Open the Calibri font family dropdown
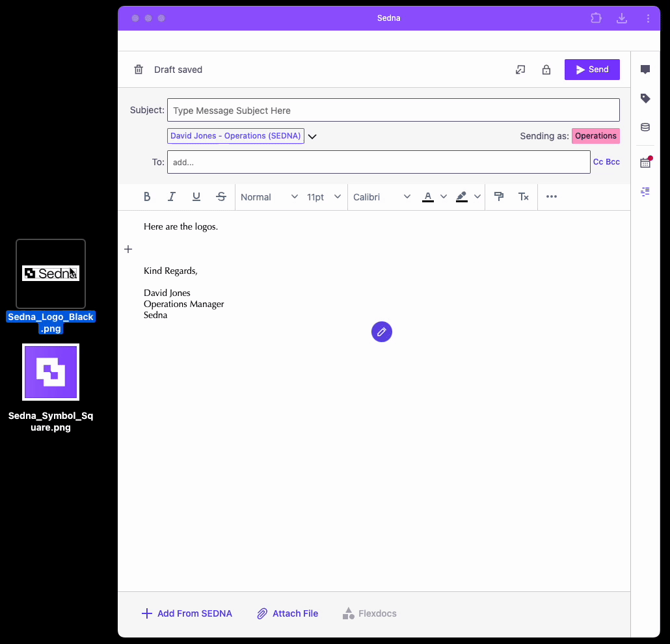This screenshot has height=644, width=670. point(382,197)
